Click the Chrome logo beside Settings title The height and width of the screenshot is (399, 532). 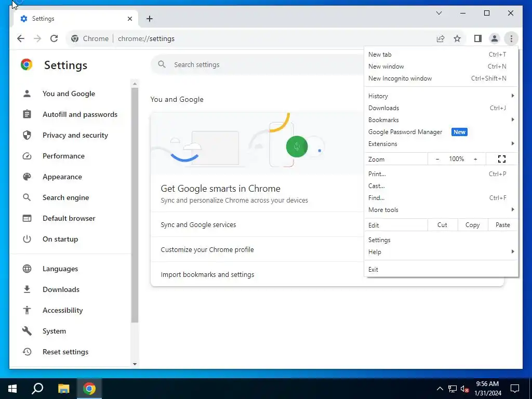26,64
